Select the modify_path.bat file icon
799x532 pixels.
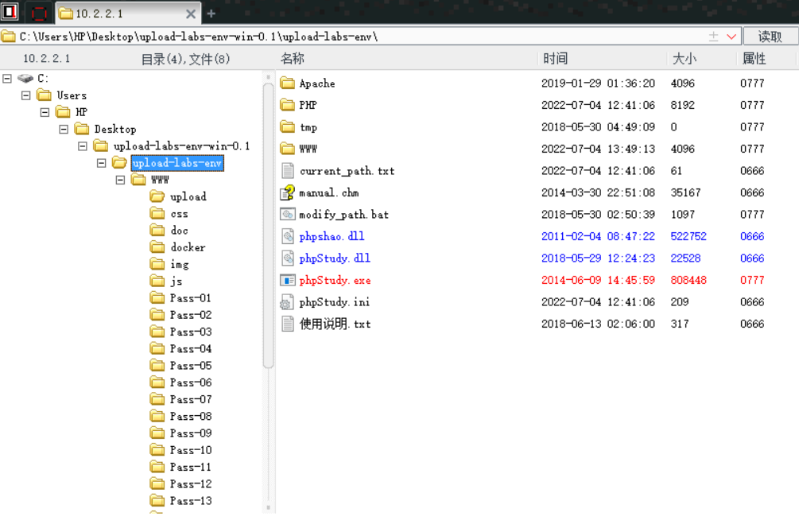click(x=288, y=215)
